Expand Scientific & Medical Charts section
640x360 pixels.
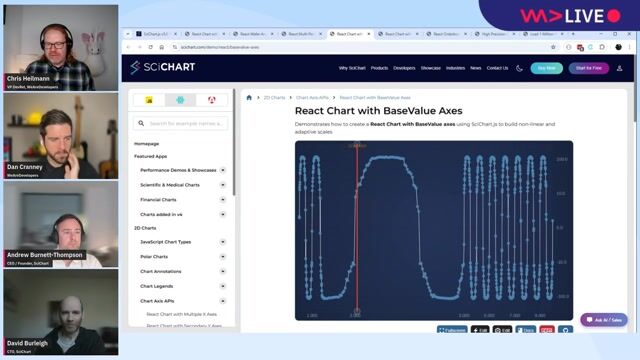click(x=223, y=185)
